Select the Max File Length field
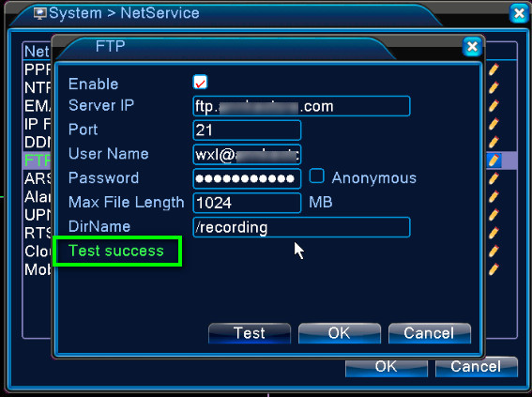Viewport: 532px width, 397px height. (247, 203)
